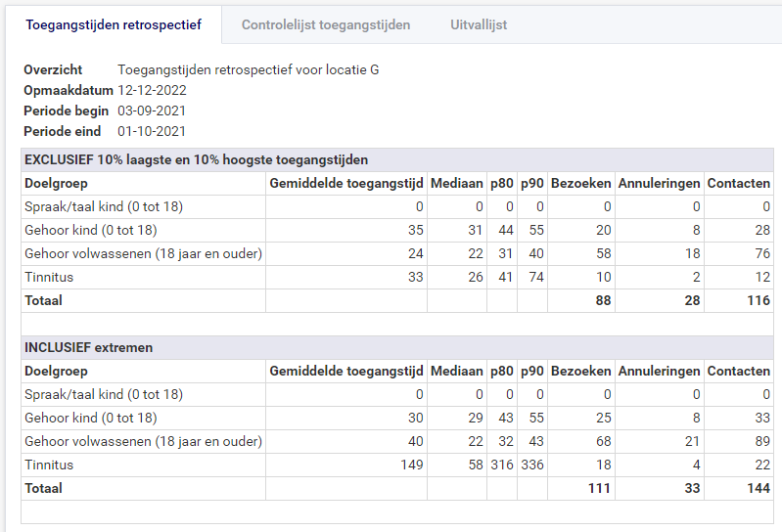Click Gemiddelde toegangstijd header in EXCLUSIEF table
The width and height of the screenshot is (782, 532).
coord(345,183)
